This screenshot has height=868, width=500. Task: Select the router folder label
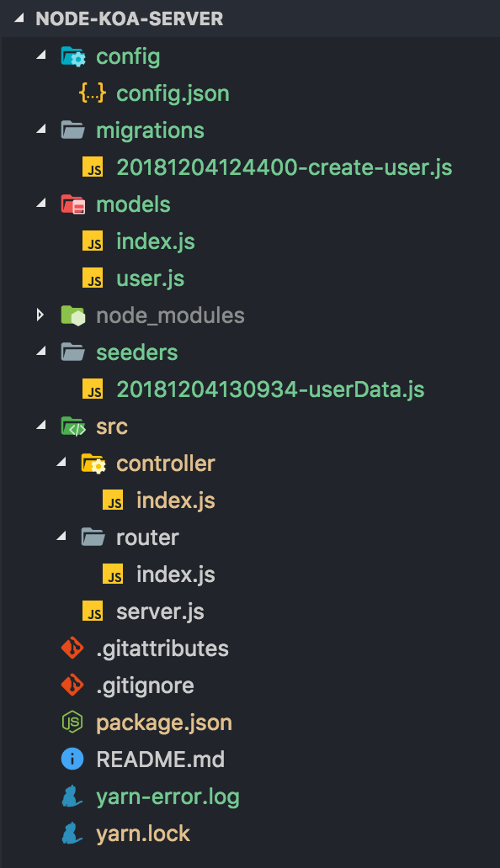click(x=147, y=537)
